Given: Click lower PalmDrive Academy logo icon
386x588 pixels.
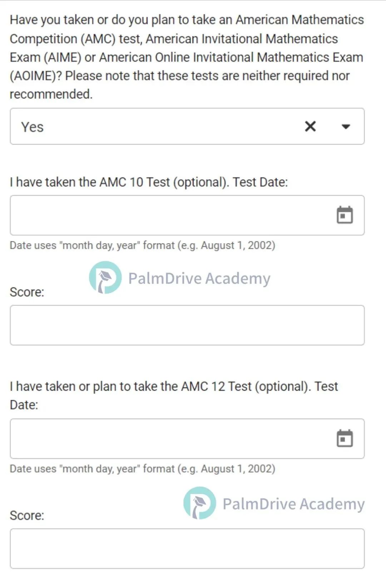Looking at the screenshot, I should (199, 503).
